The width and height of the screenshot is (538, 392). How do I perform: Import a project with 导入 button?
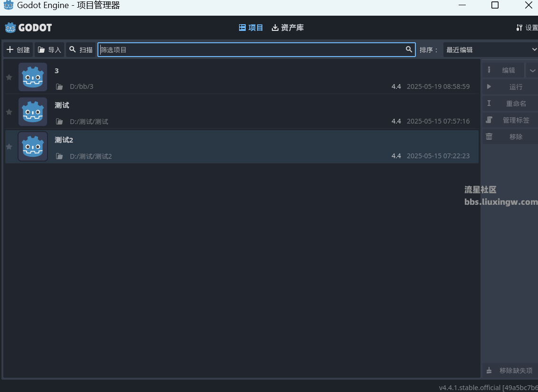49,50
